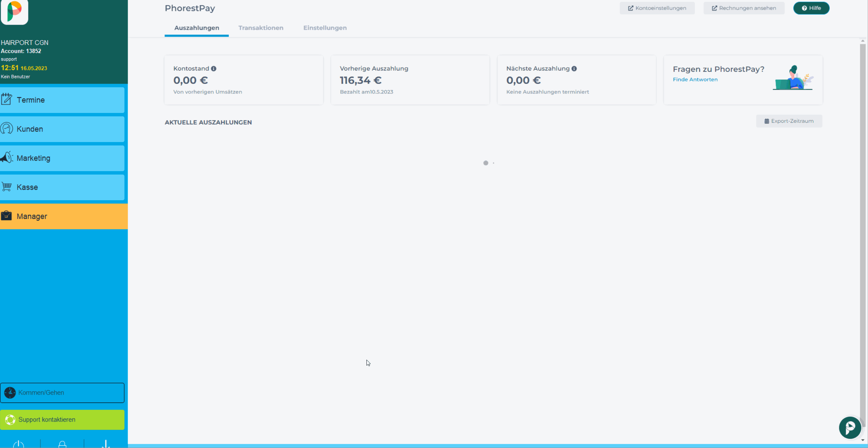Image resolution: width=868 pixels, height=448 pixels.
Task: Click the 116,34 € previous payout amount
Action: 360,80
